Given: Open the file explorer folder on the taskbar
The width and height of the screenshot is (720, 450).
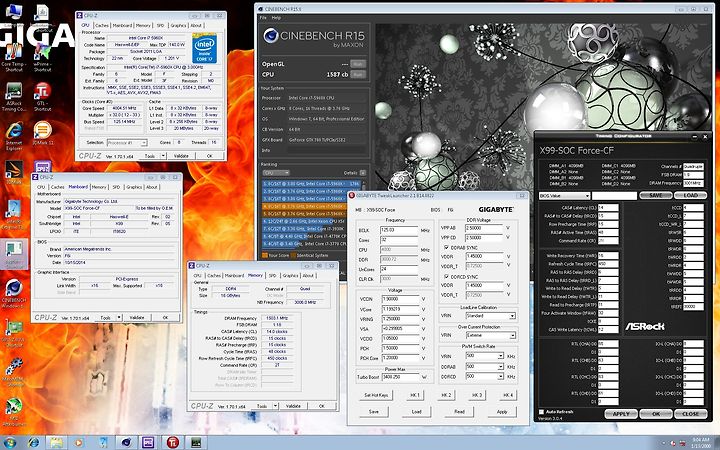Looking at the screenshot, I should (56, 443).
